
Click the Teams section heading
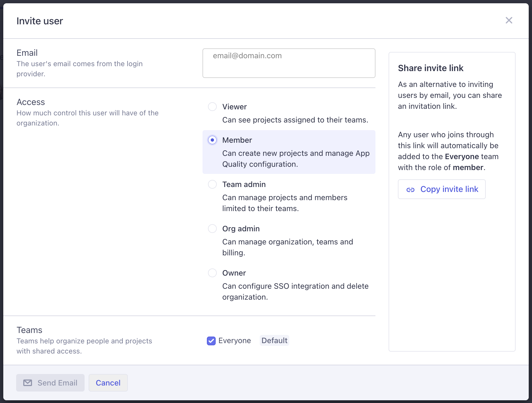(29, 330)
